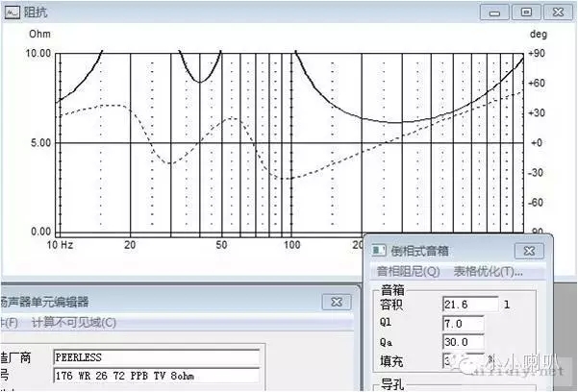The width and height of the screenshot is (578, 392).
Task: Minimize the 阻抗 graph window
Action: (x=494, y=12)
